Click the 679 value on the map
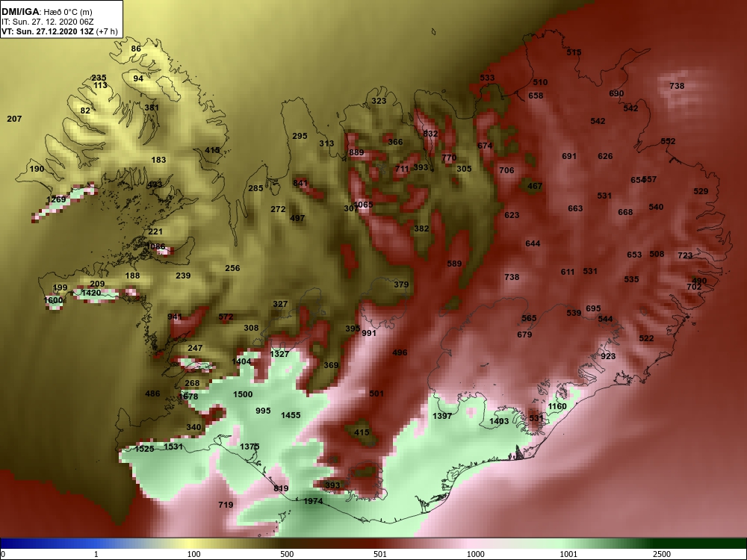747x560 pixels. tap(524, 335)
